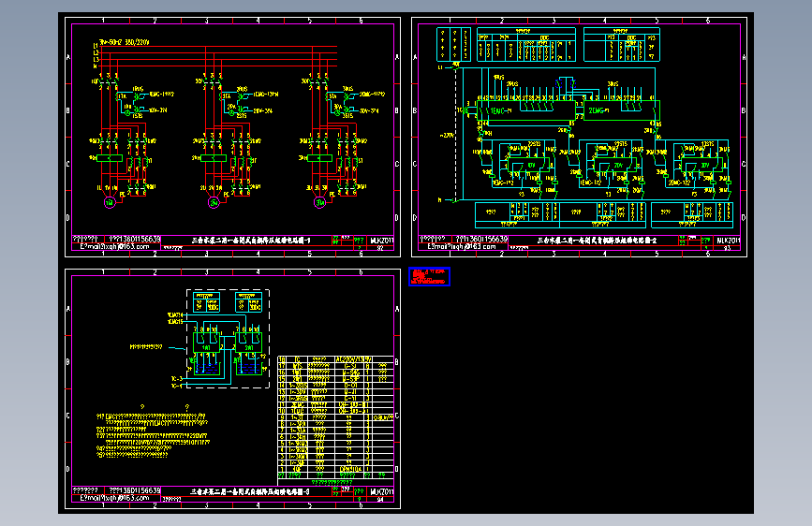Pick the green relay rectangle above motor 2M

click(214, 158)
